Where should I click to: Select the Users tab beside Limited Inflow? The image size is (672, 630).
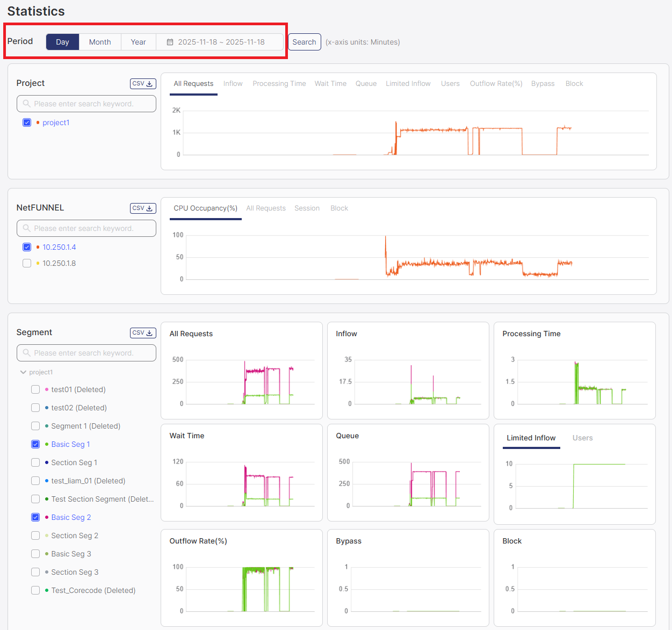point(582,438)
